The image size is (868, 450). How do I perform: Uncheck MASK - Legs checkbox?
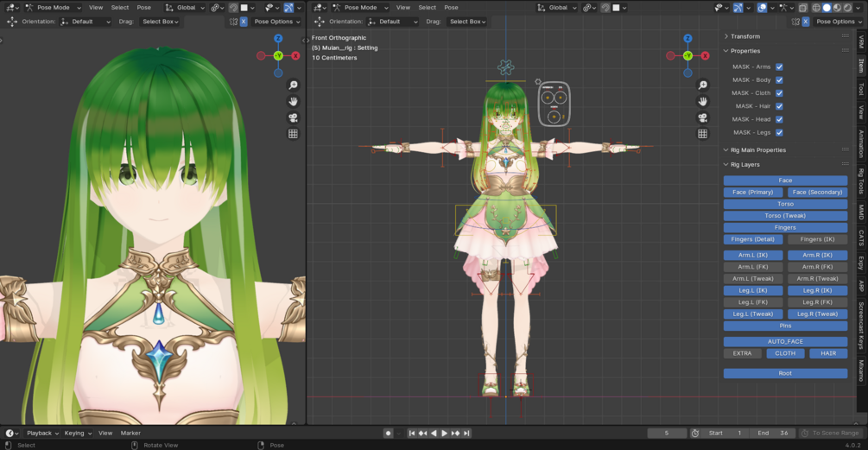click(x=779, y=133)
